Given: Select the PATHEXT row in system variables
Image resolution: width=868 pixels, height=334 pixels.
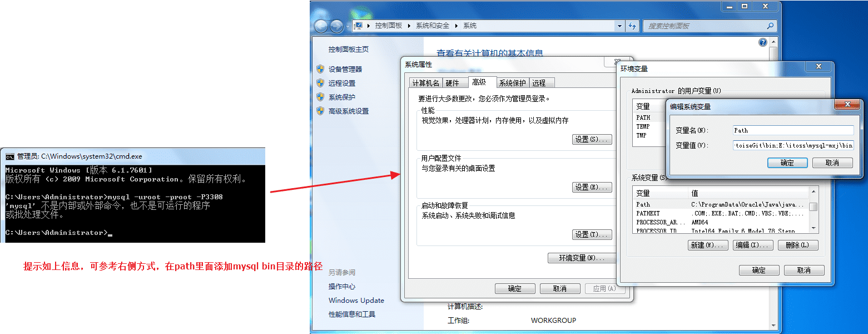Looking at the screenshot, I should [x=721, y=213].
